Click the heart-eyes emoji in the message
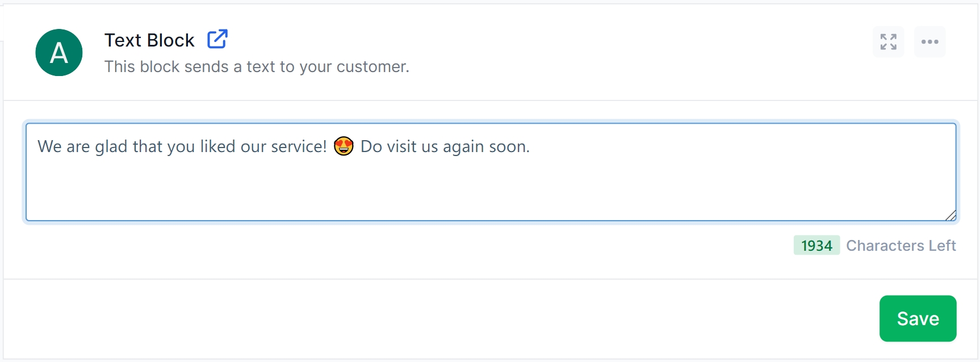The image size is (980, 362). (344, 146)
